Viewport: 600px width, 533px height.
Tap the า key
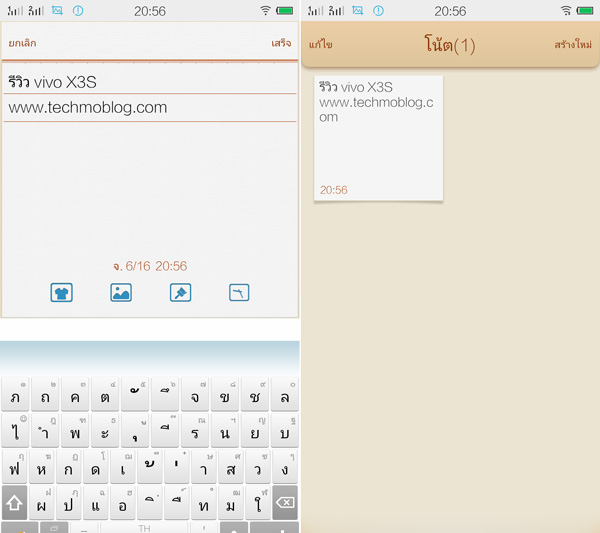click(x=204, y=466)
